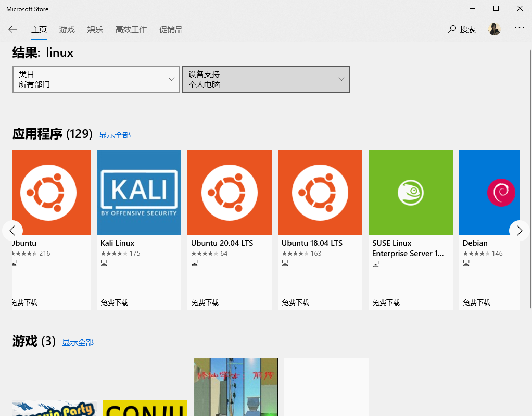Click PC device icon under Ubuntu 18.04 LTS
The height and width of the screenshot is (416, 532).
285,262
